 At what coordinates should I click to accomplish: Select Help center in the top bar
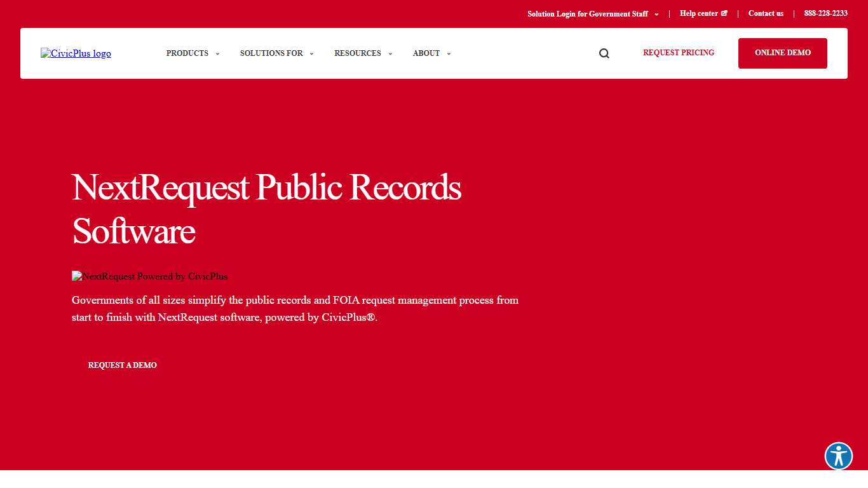(x=699, y=13)
